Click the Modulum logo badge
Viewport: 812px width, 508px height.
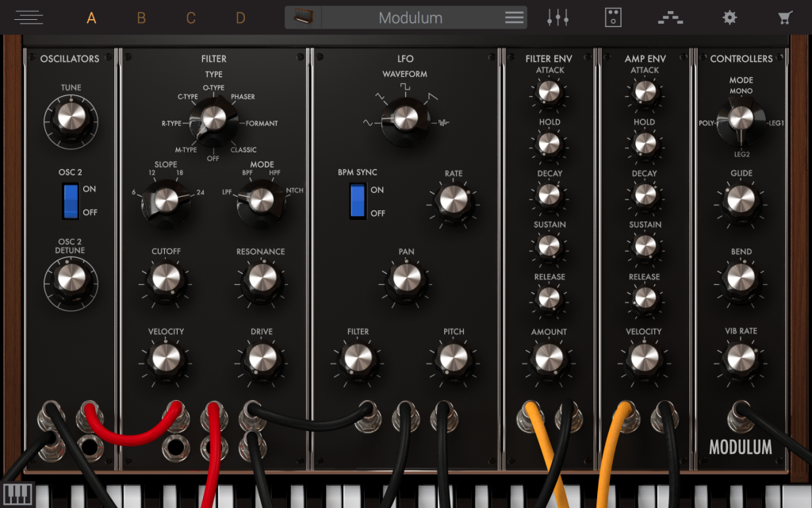(x=741, y=447)
